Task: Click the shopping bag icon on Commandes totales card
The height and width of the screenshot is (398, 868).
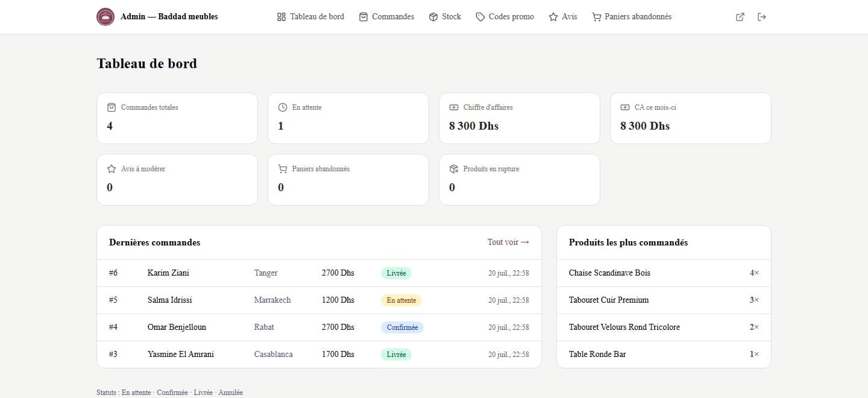Action: 111,107
